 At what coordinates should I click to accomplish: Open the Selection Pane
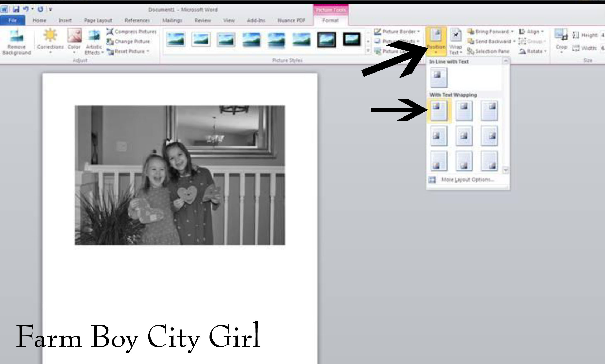(x=489, y=51)
